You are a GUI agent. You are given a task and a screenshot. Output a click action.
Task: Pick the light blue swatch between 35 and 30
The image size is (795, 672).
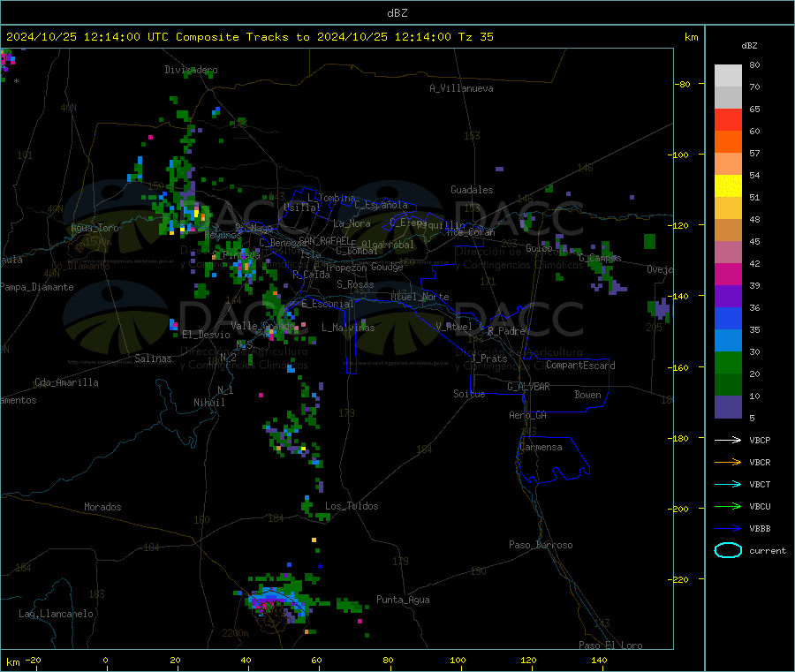tap(728, 341)
